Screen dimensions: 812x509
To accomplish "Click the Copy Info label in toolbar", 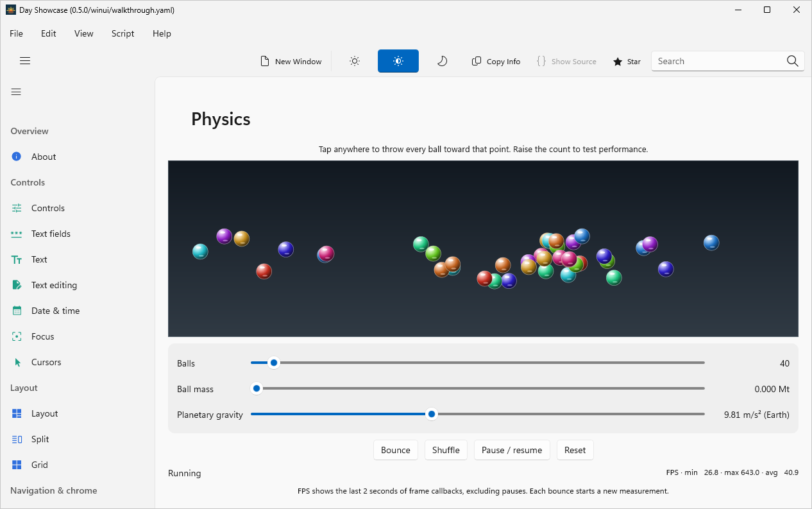I will pyautogui.click(x=503, y=62).
